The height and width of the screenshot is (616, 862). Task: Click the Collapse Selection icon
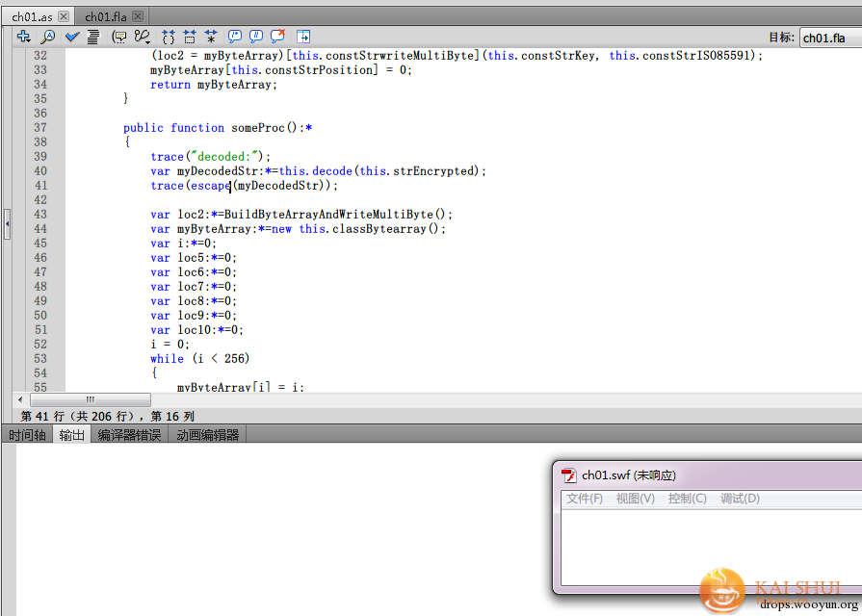(190, 37)
